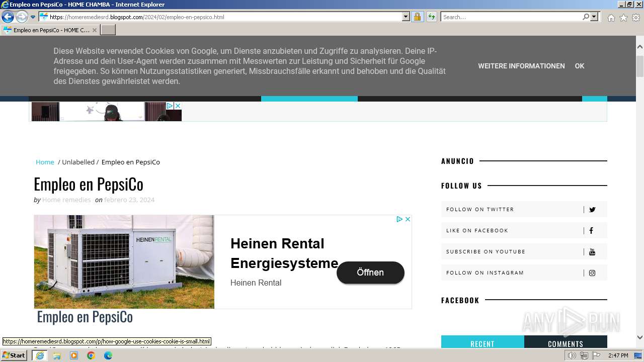644x362 pixels.
Task: Open Google Chrome from the taskbar
Action: coord(91,355)
